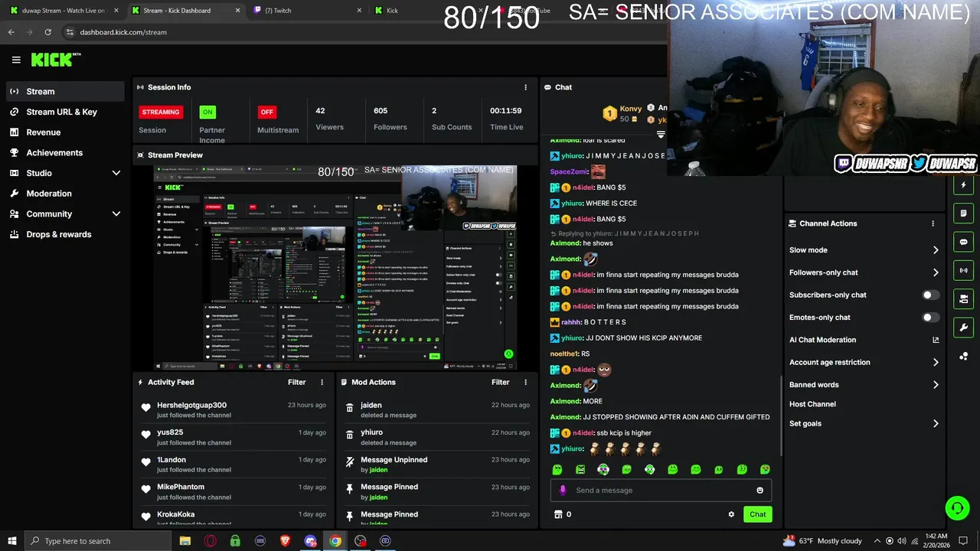Click the lightning bolt quick action icon
This screenshot has height=551, width=980.
pos(963,185)
